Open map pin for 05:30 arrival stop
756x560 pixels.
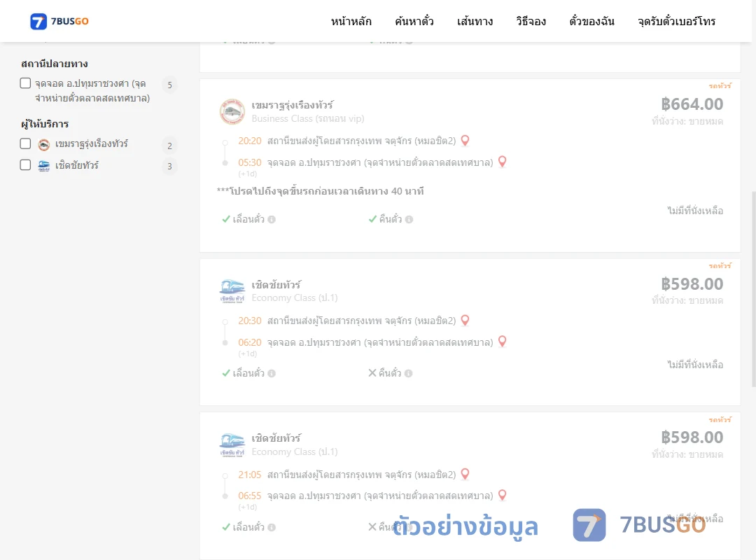click(x=503, y=162)
